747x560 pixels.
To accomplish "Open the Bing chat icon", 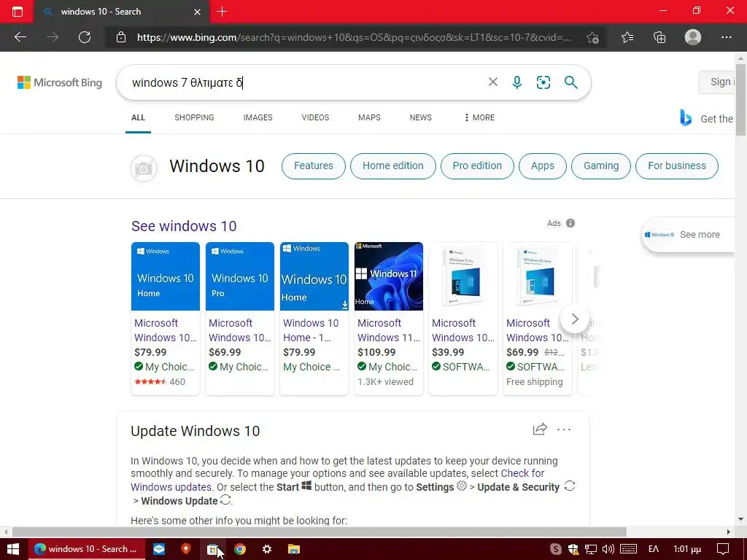I will [686, 117].
